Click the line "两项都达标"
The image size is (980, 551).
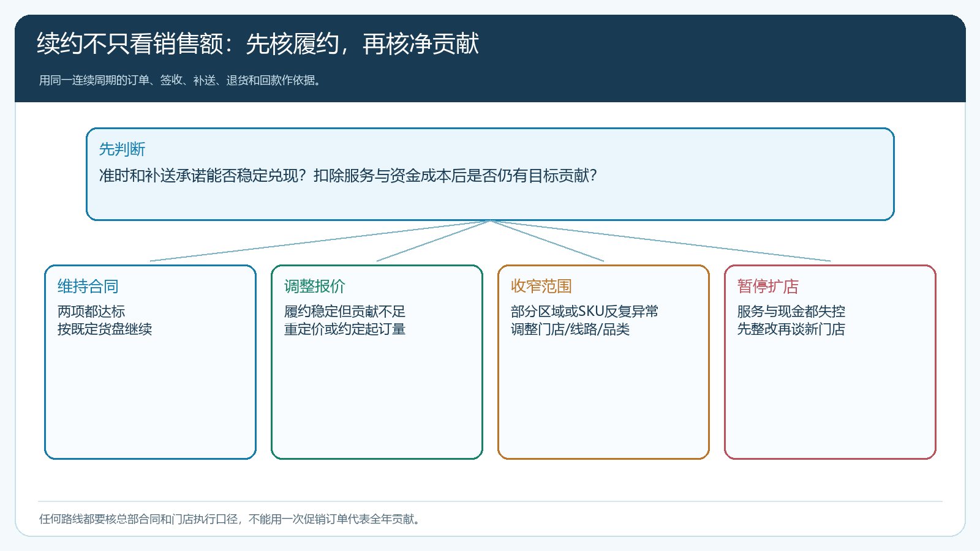pyautogui.click(x=91, y=312)
